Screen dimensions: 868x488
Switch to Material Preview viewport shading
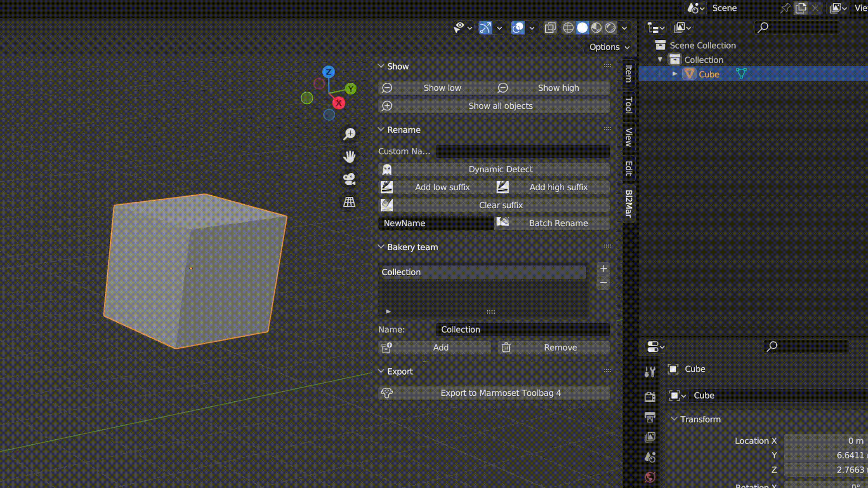point(596,28)
